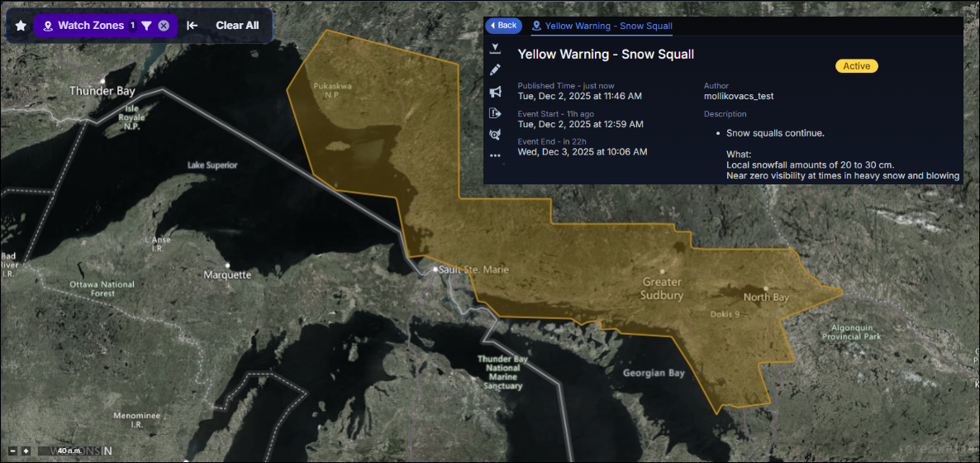
Task: Zoom out the map with minus button
Action: [13, 451]
